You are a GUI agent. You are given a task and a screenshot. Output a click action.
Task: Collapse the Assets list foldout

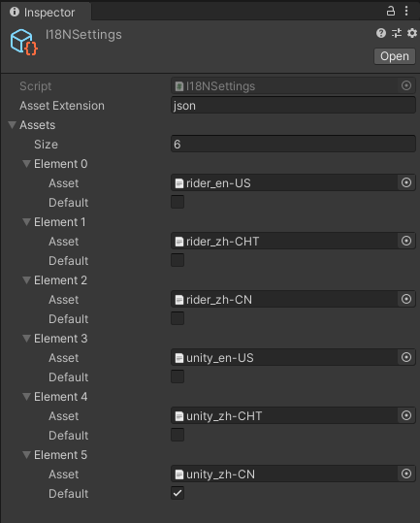(13, 125)
